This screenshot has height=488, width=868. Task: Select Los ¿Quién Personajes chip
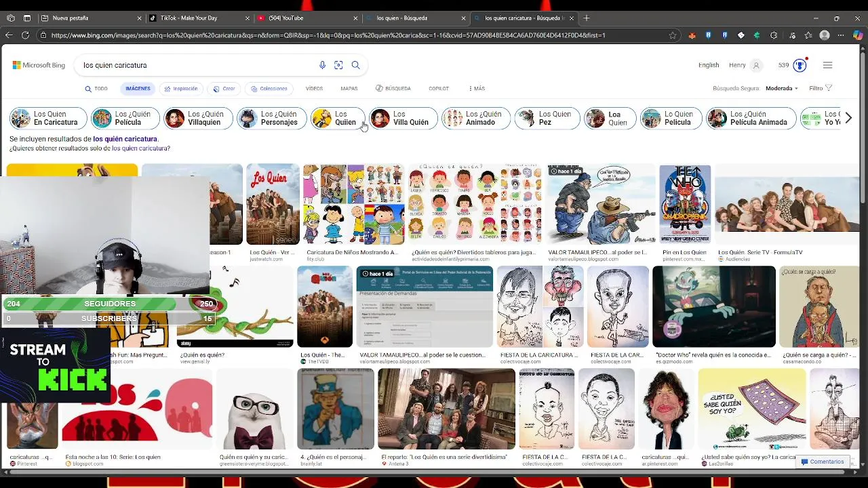[x=271, y=119]
